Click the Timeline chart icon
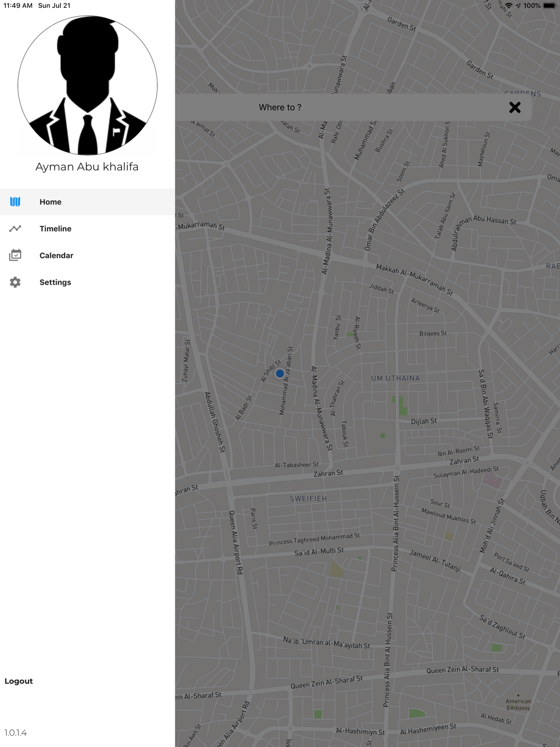 (15, 228)
